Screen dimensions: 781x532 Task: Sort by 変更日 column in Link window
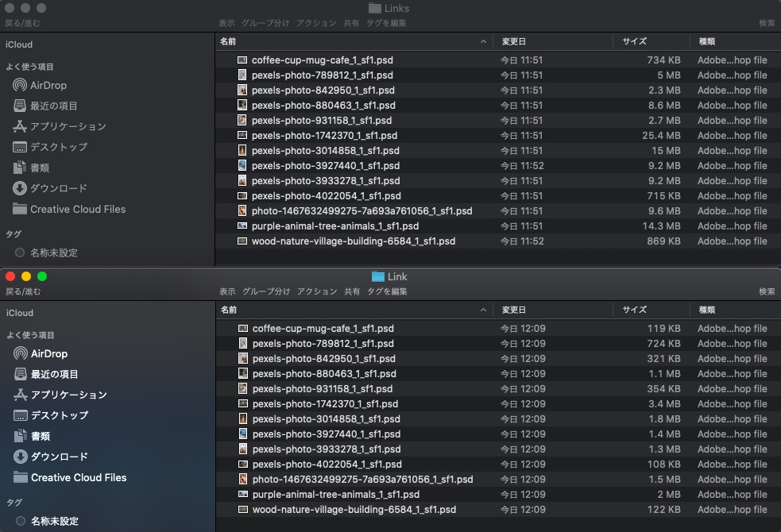point(553,310)
